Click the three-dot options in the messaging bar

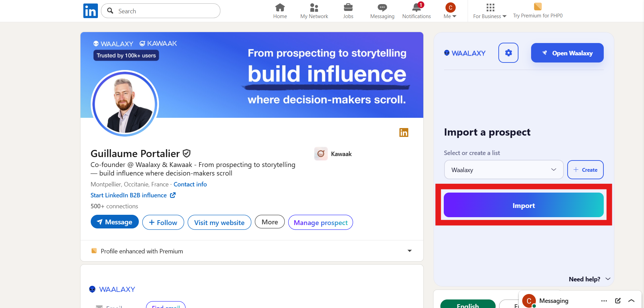(604, 301)
